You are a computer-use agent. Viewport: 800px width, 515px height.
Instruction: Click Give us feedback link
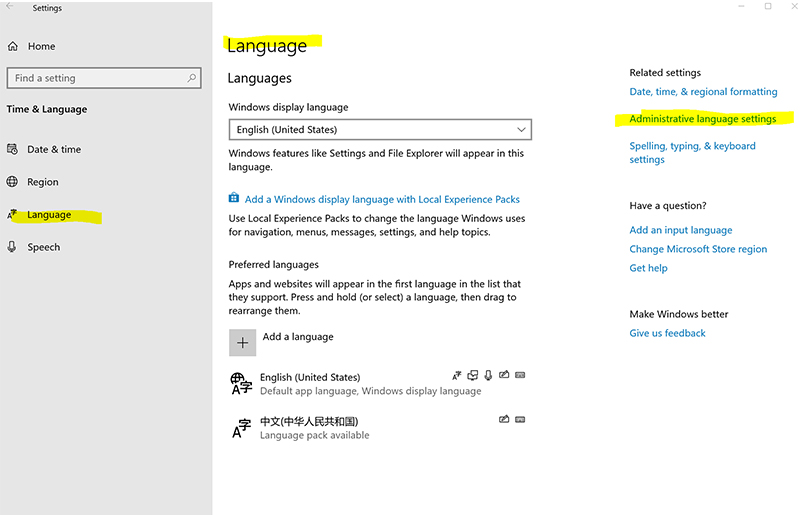coord(667,333)
